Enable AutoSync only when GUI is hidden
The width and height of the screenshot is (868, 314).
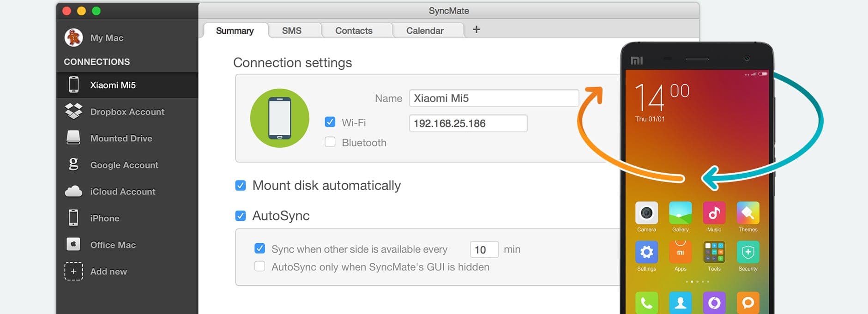tap(260, 266)
